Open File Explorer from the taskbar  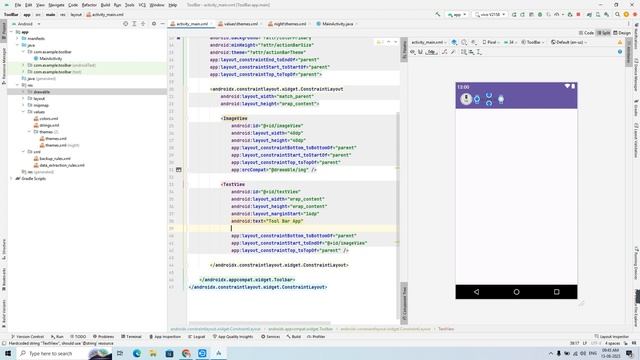tap(153, 353)
